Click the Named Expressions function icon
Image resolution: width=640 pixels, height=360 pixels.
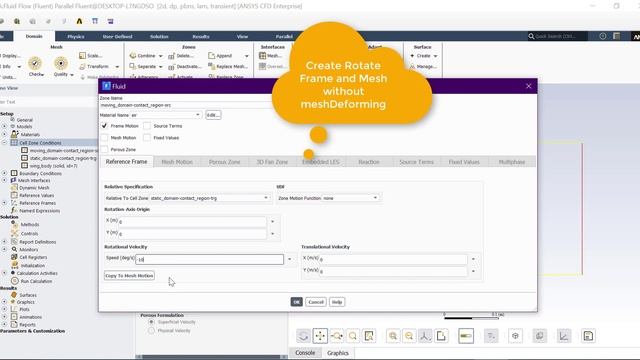pyautogui.click(x=14, y=210)
